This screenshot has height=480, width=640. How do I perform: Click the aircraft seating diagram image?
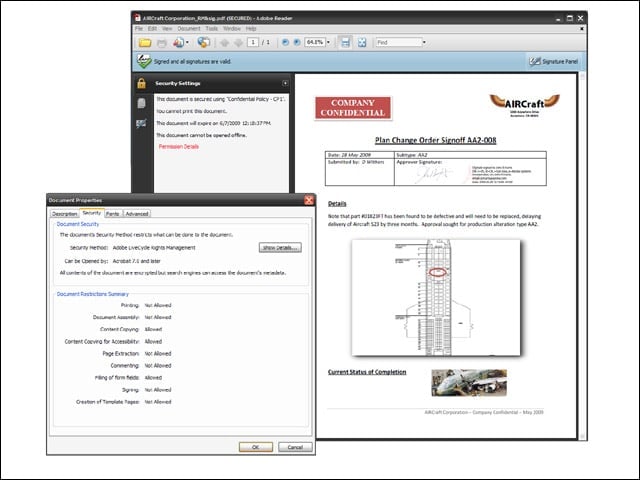point(436,298)
